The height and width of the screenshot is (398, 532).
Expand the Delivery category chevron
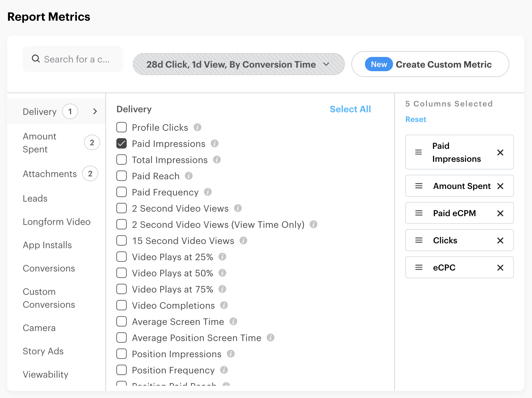[x=95, y=111]
